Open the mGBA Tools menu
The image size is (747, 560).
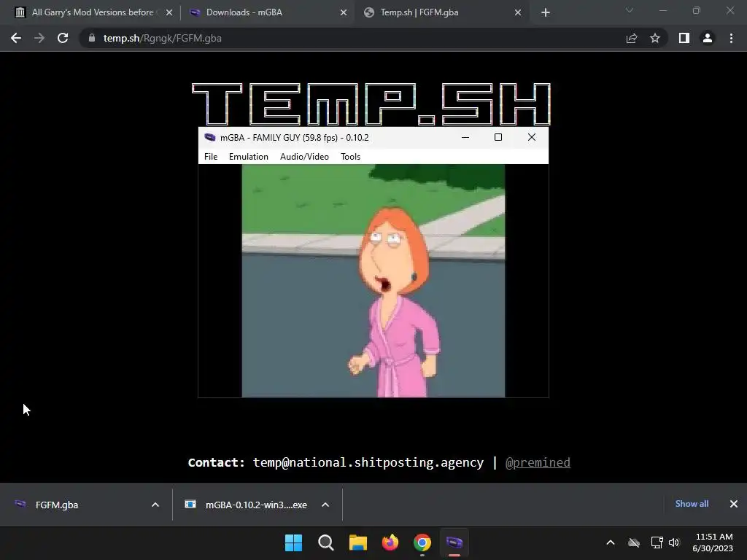point(350,157)
